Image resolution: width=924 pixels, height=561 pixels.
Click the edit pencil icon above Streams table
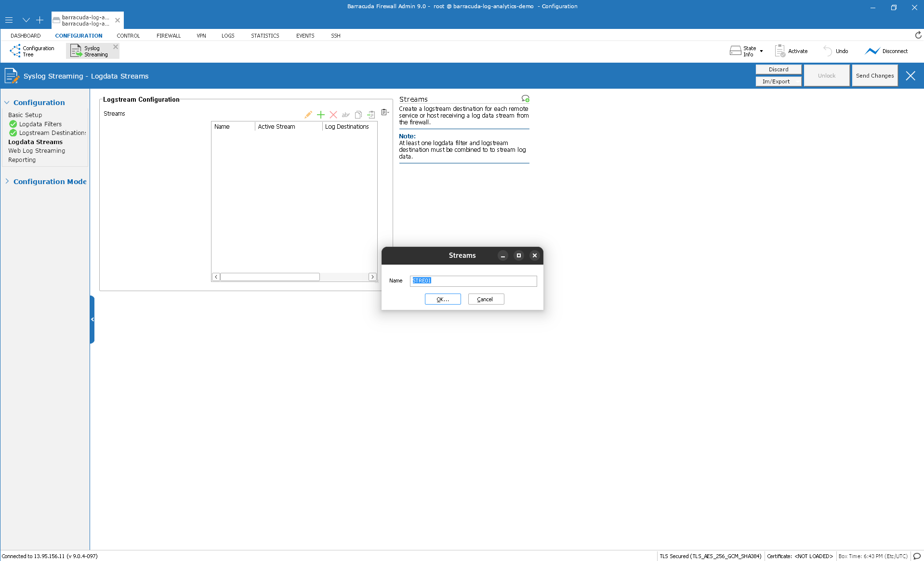click(x=308, y=115)
